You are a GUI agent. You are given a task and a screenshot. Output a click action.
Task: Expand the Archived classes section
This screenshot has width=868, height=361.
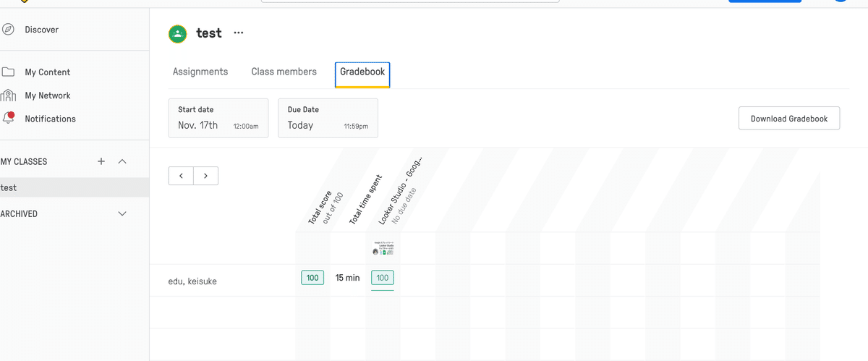(122, 214)
